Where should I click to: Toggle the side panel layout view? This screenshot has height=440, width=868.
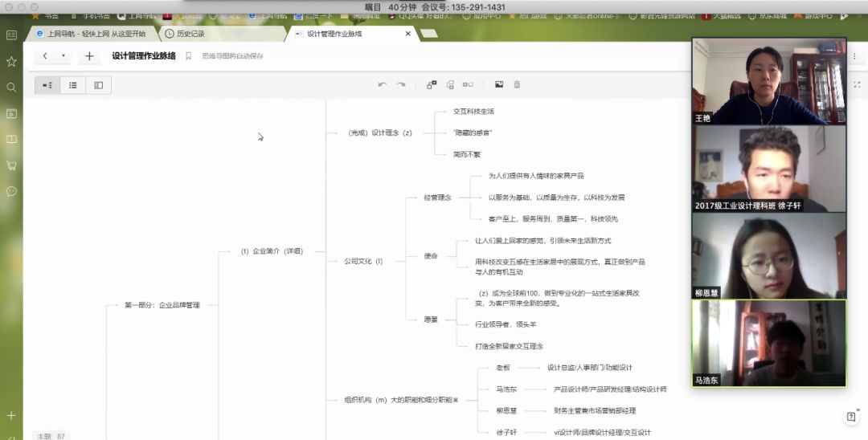tap(98, 85)
